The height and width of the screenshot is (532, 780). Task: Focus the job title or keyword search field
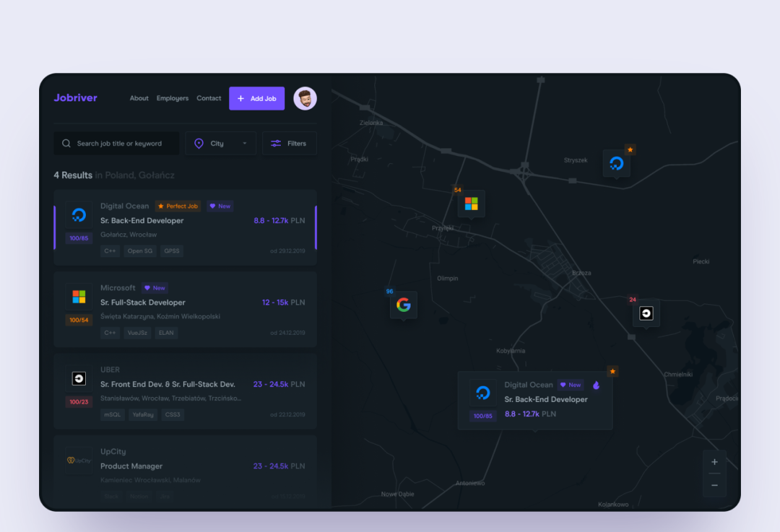pyautogui.click(x=116, y=143)
